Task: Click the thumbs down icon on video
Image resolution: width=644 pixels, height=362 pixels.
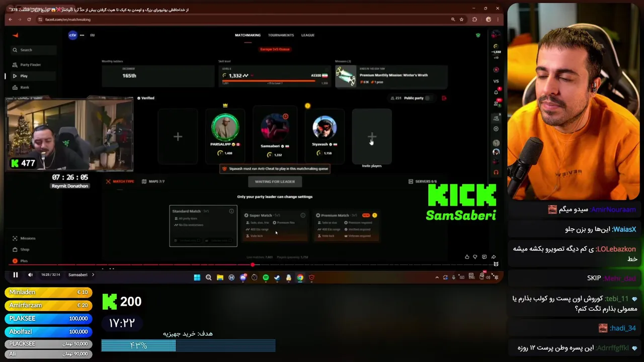Action: 475,257
